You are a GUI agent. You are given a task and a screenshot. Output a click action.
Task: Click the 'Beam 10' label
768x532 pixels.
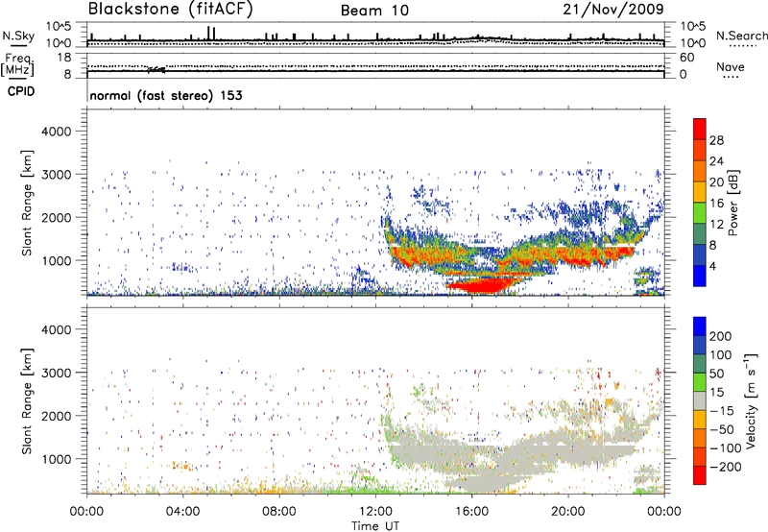374,11
